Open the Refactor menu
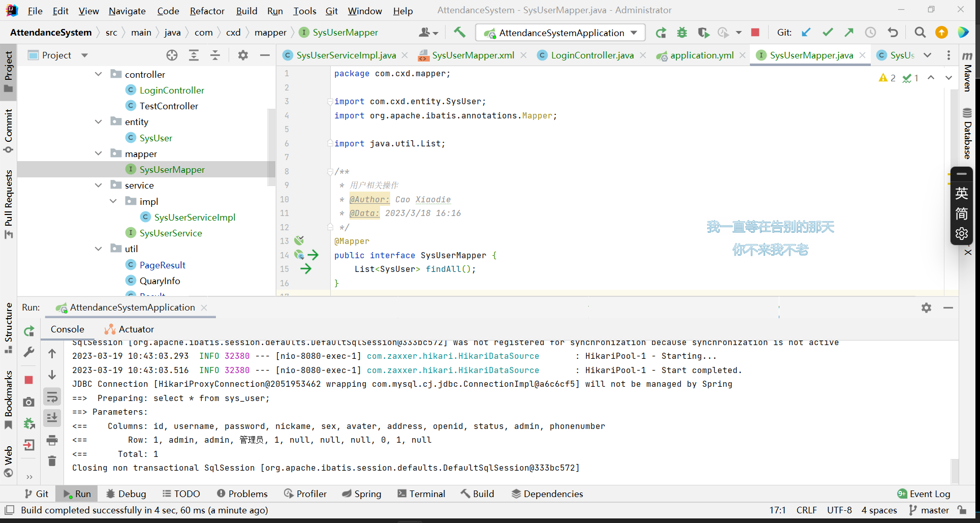 [x=207, y=11]
